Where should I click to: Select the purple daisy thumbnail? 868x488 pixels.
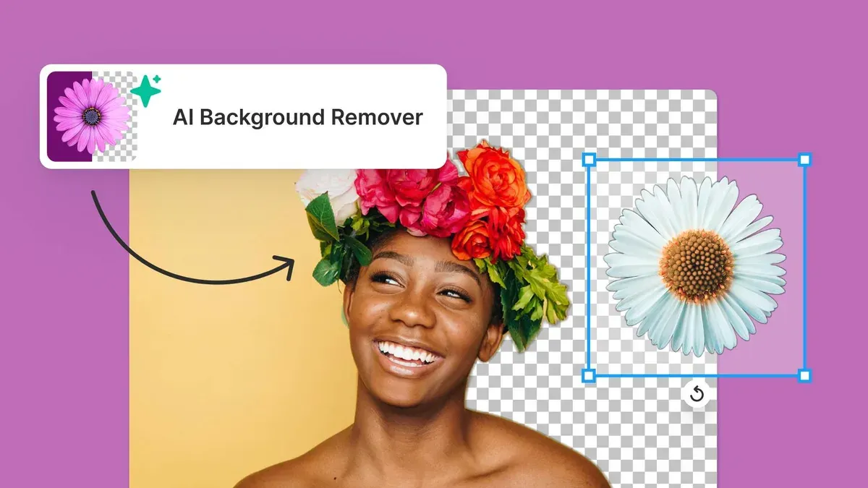click(x=93, y=116)
